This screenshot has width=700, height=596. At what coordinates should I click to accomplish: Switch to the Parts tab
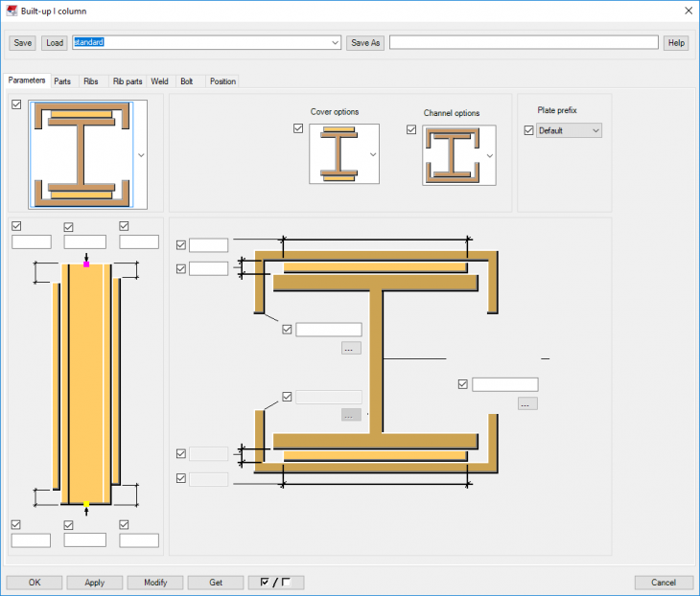[62, 81]
